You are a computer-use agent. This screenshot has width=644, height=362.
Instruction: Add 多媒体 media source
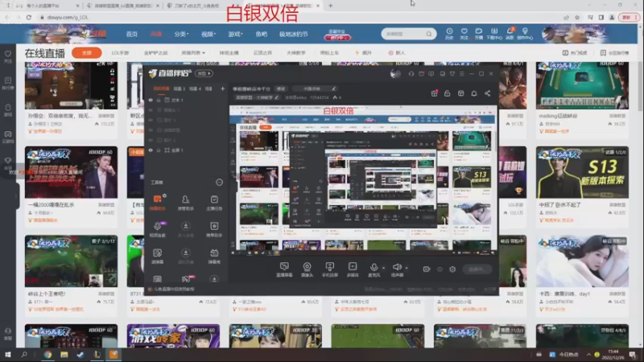[x=353, y=269]
